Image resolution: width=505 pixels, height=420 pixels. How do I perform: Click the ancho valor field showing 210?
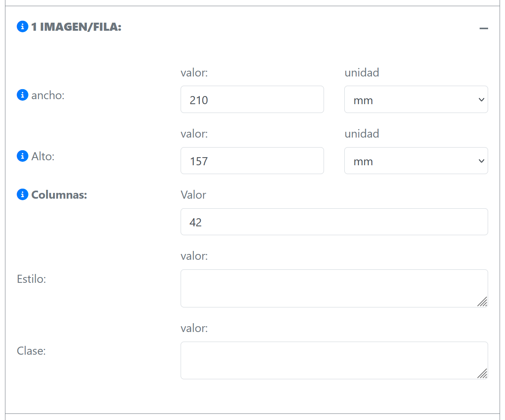click(x=252, y=100)
